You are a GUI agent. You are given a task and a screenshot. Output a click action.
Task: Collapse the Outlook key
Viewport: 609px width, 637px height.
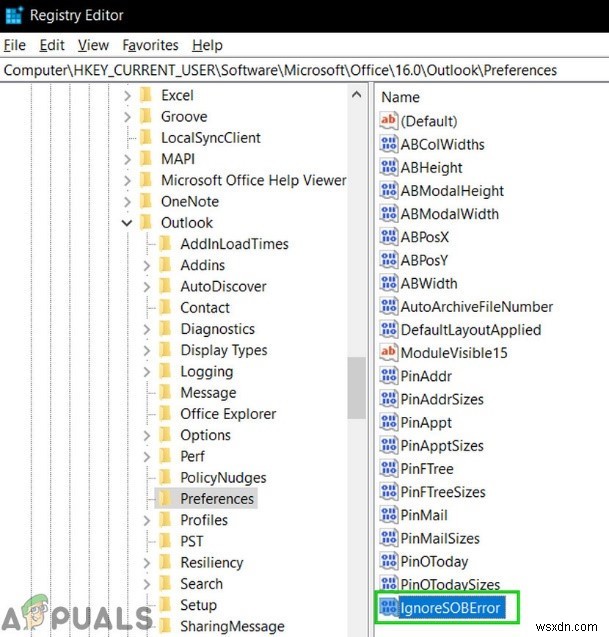click(127, 223)
